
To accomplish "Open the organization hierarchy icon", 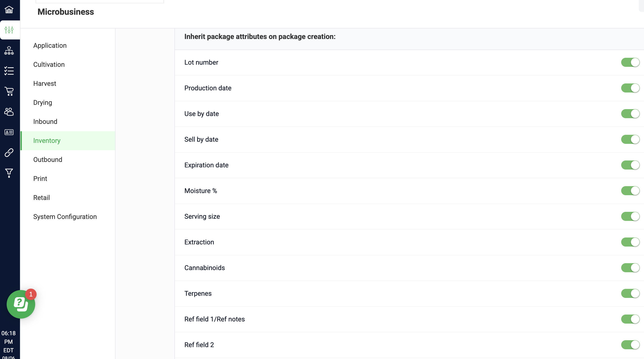I will (x=9, y=50).
